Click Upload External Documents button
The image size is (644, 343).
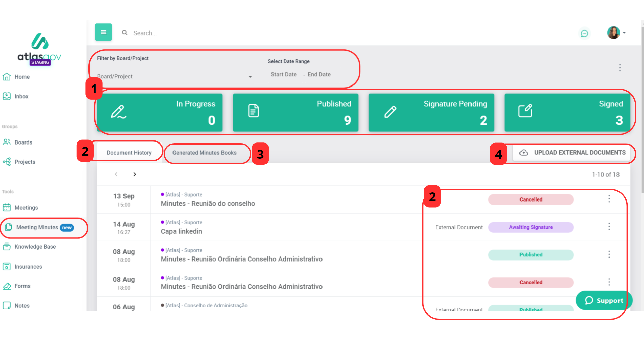573,153
